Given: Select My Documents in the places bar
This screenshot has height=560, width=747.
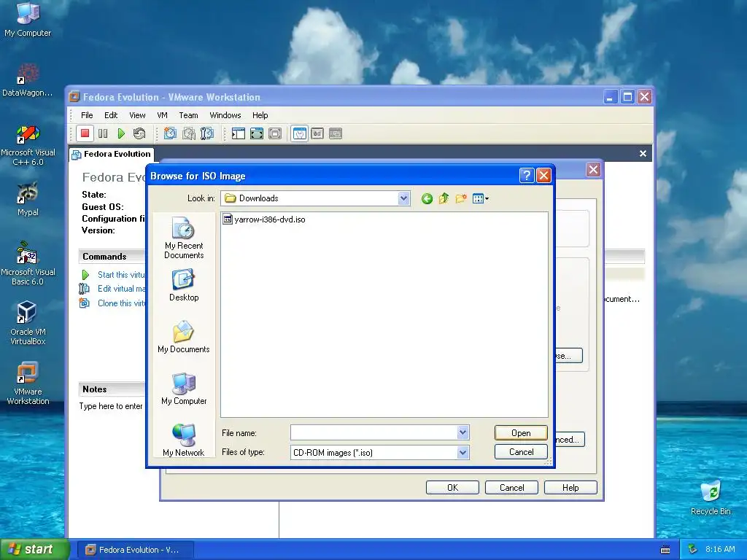Looking at the screenshot, I should (183, 337).
